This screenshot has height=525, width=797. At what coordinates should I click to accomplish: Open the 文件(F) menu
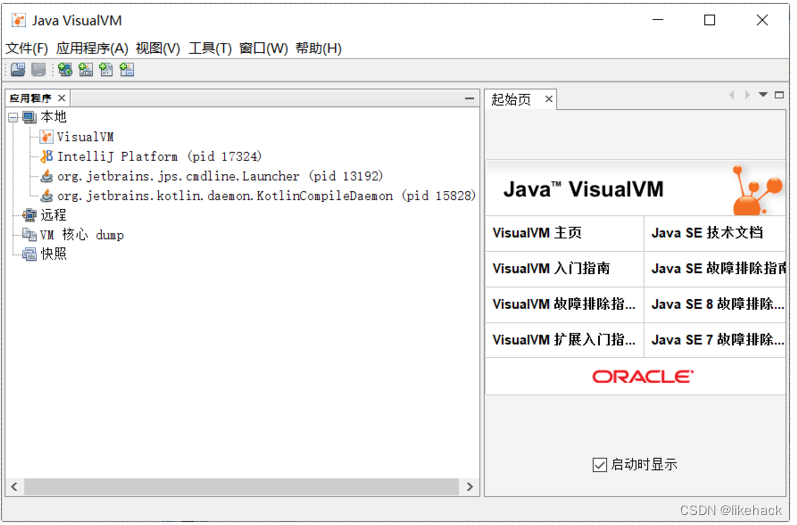[26, 48]
